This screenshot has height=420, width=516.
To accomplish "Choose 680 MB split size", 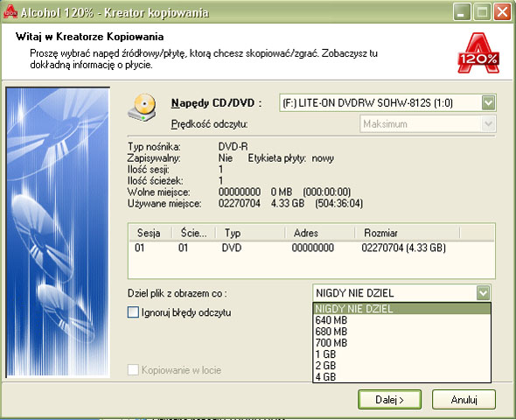I will tap(401, 332).
